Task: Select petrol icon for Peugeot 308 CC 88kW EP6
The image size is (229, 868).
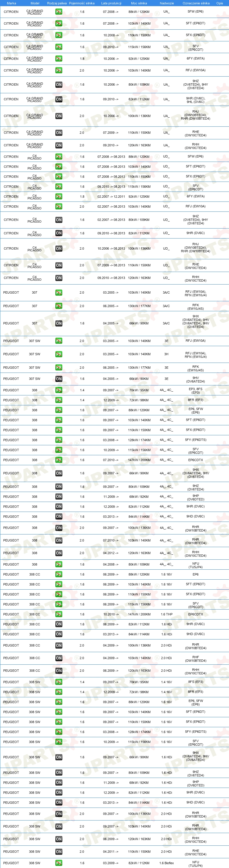Action: (x=59, y=574)
